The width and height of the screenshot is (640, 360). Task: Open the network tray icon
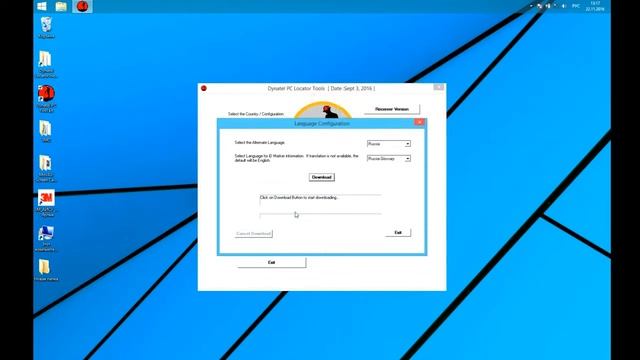[547, 6]
